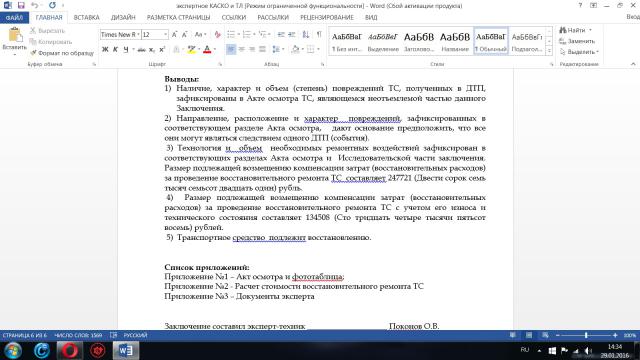Toggle print layout view in status bar

(529, 335)
